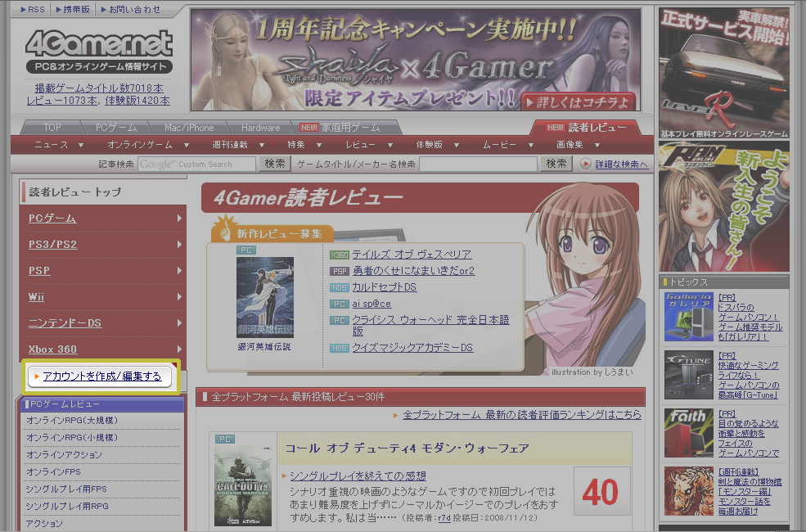Click the red arrow icon for 詳細な検索

tap(586, 164)
